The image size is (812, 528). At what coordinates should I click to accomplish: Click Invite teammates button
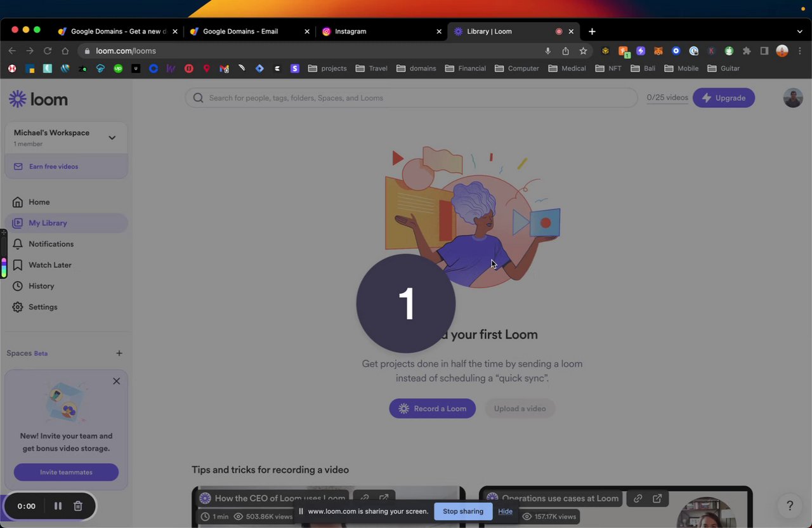[66, 472]
